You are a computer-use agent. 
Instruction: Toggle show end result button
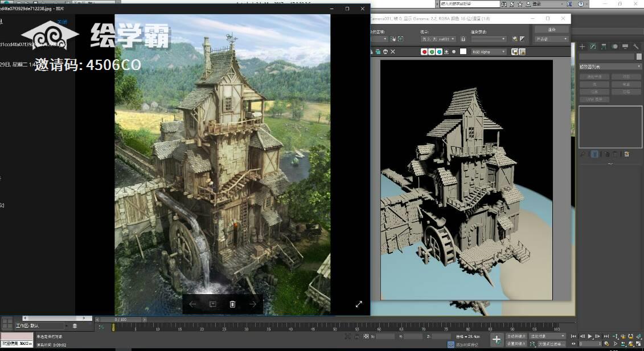(594, 154)
